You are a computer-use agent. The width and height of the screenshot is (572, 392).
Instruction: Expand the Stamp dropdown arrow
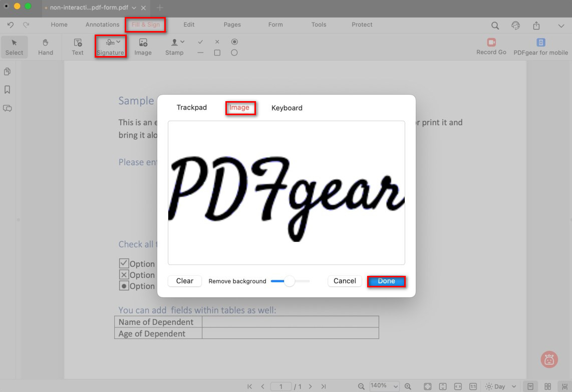pyautogui.click(x=182, y=42)
